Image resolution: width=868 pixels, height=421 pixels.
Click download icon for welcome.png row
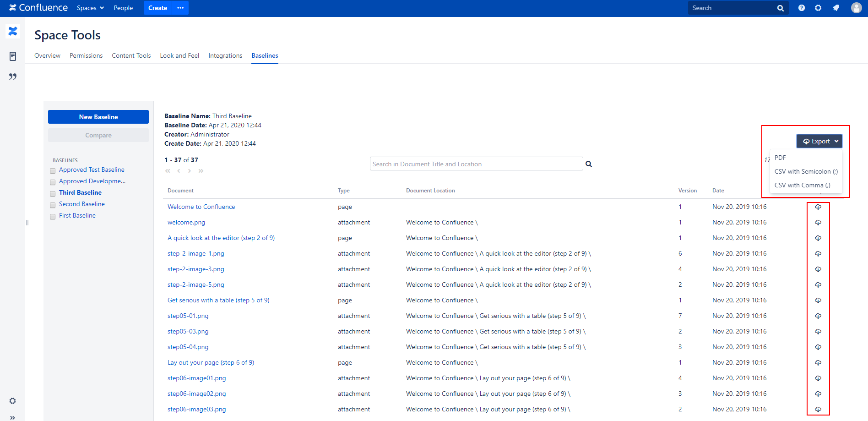[818, 223]
